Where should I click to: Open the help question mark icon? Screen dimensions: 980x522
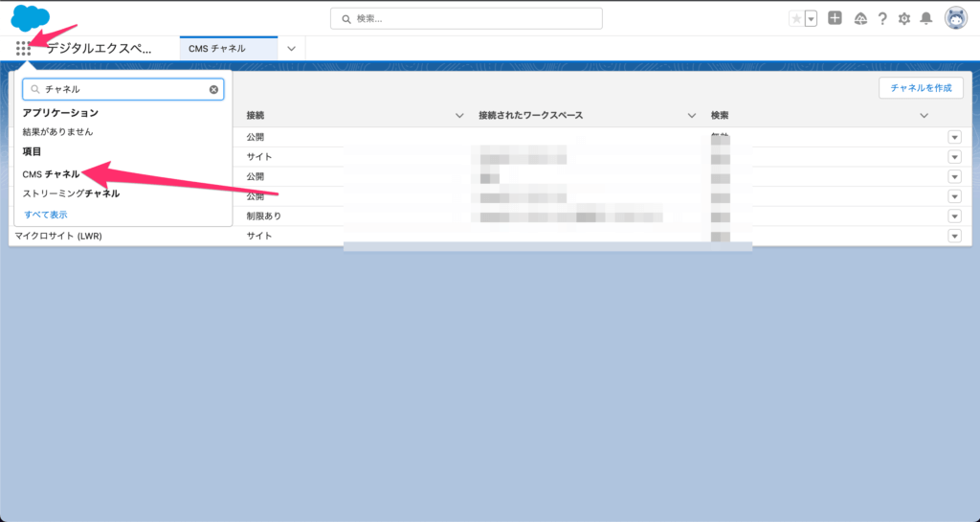[x=881, y=19]
